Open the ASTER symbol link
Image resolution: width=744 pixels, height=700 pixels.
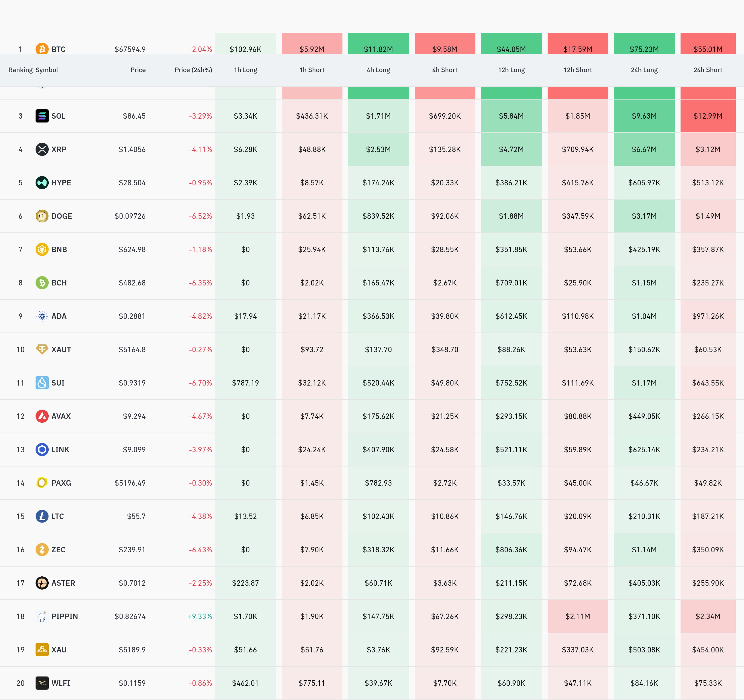coord(63,583)
